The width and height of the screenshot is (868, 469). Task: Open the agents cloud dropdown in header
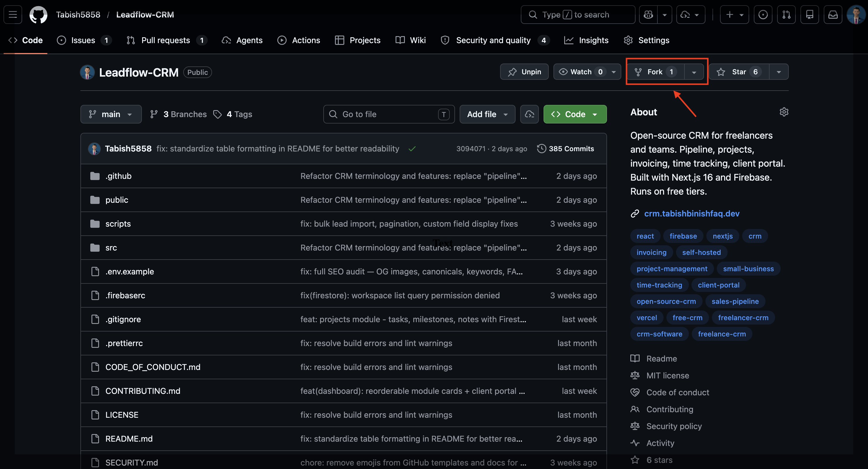tap(690, 15)
